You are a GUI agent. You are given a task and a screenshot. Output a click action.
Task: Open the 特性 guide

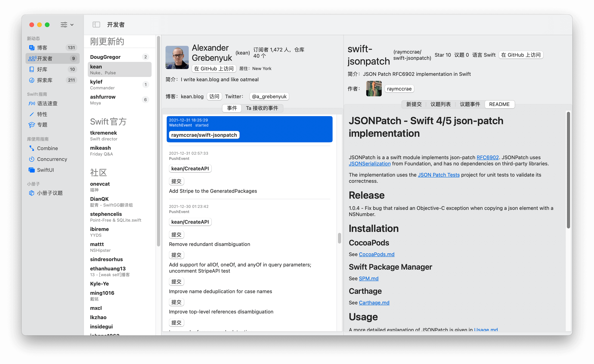(52, 114)
